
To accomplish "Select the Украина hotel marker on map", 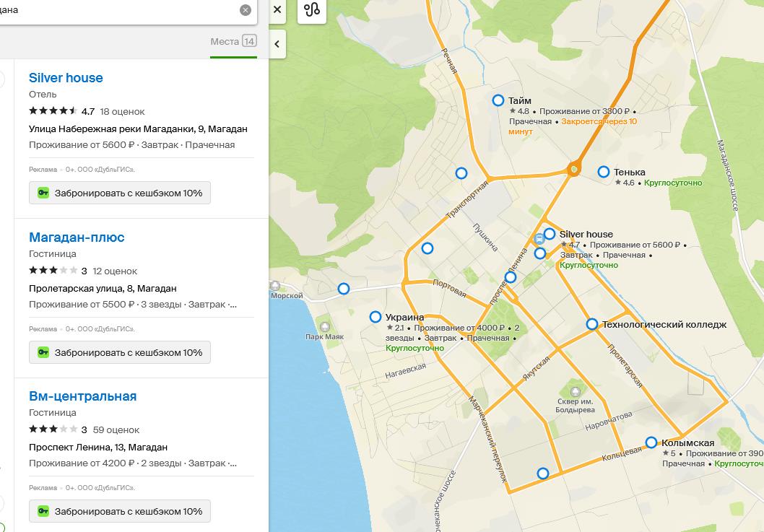I will click(x=375, y=317).
